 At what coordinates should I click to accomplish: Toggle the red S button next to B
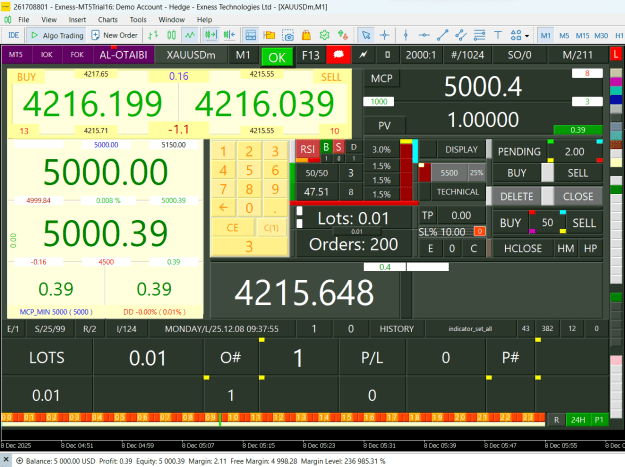tap(338, 147)
